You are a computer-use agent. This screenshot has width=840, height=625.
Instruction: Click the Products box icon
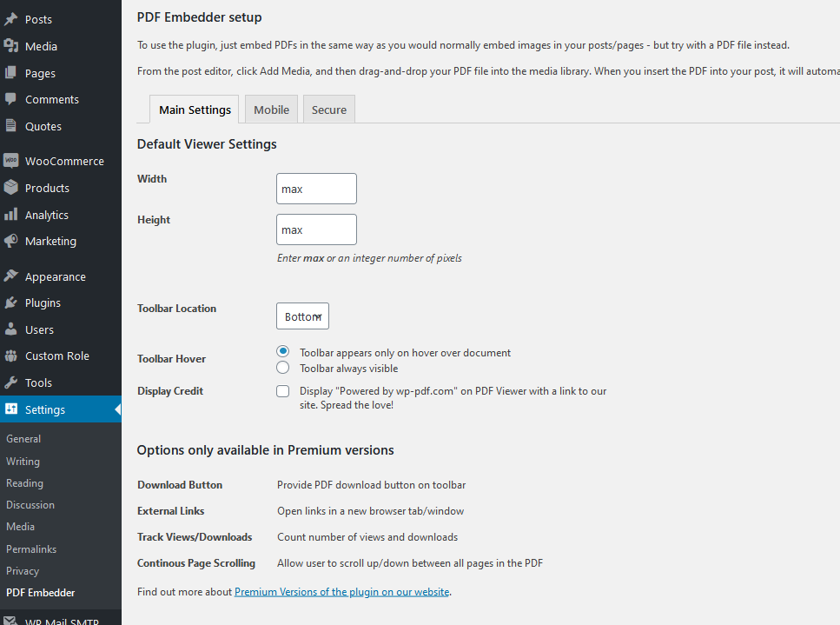(10, 188)
